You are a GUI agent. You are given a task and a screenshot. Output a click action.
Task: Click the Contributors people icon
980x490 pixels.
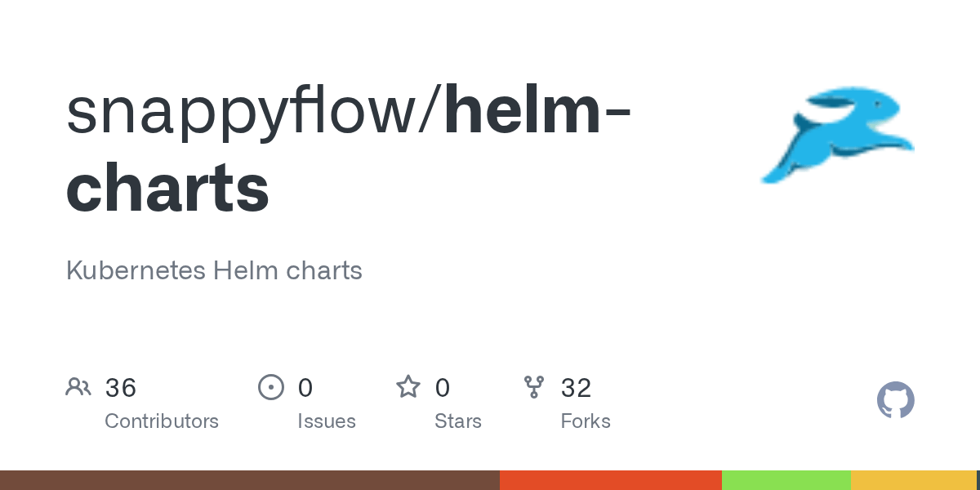click(x=78, y=387)
